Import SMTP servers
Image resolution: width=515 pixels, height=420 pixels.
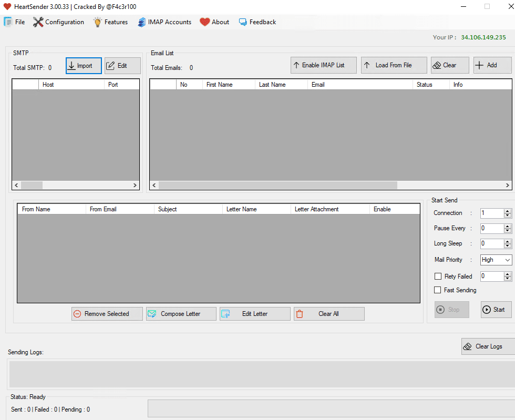[x=84, y=66]
